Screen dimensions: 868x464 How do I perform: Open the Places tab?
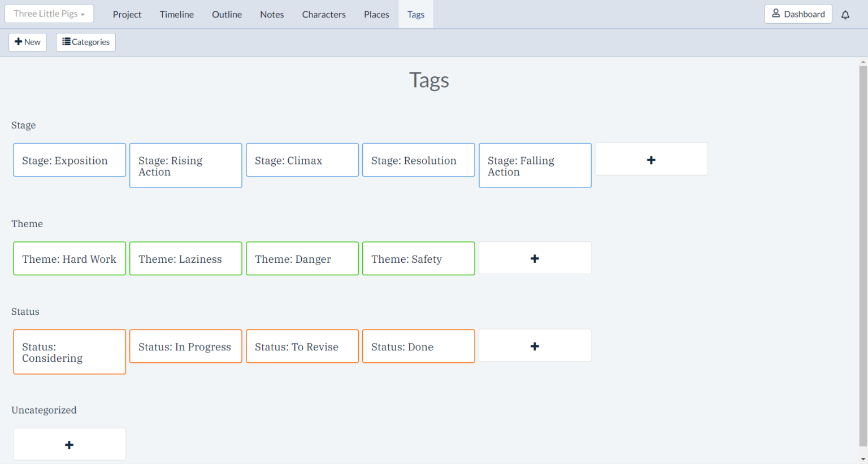[x=376, y=15]
